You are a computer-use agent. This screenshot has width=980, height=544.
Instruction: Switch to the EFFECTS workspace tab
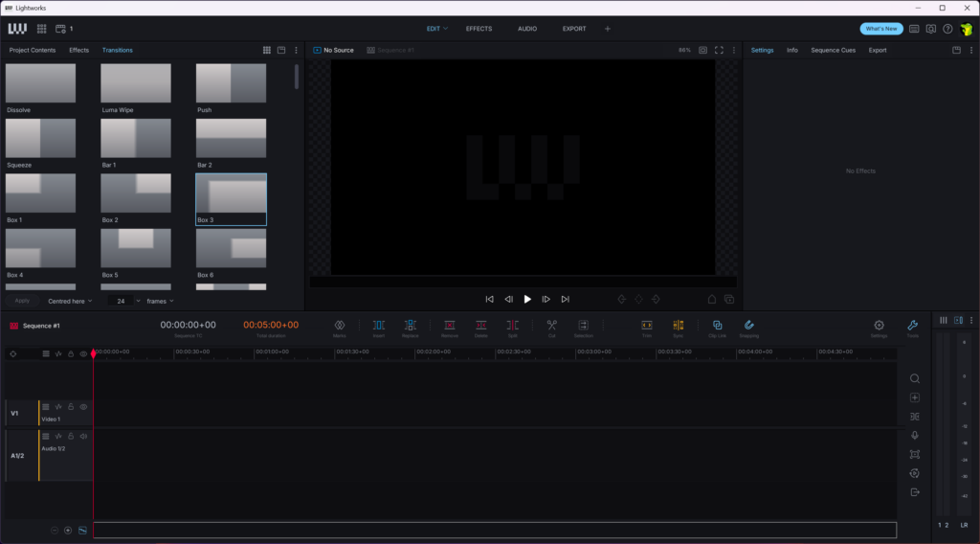[x=479, y=29]
